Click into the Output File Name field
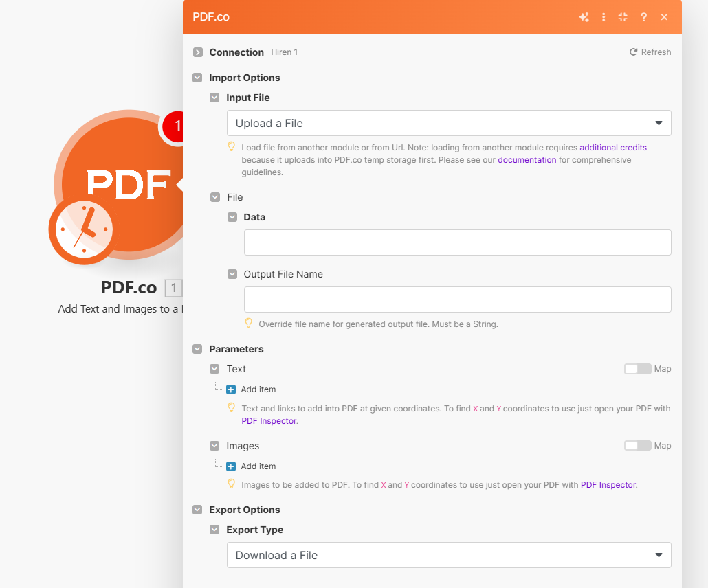Image resolution: width=708 pixels, height=588 pixels. (457, 299)
